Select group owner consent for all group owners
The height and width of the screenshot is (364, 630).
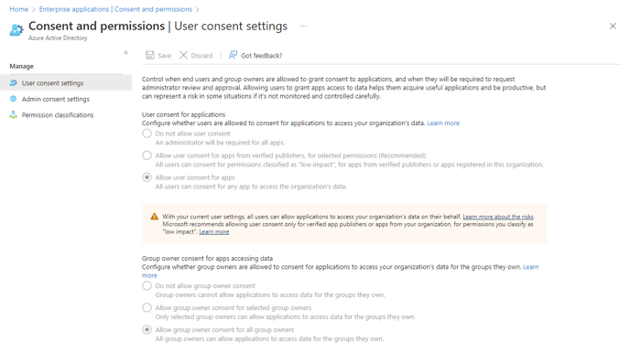point(147,330)
